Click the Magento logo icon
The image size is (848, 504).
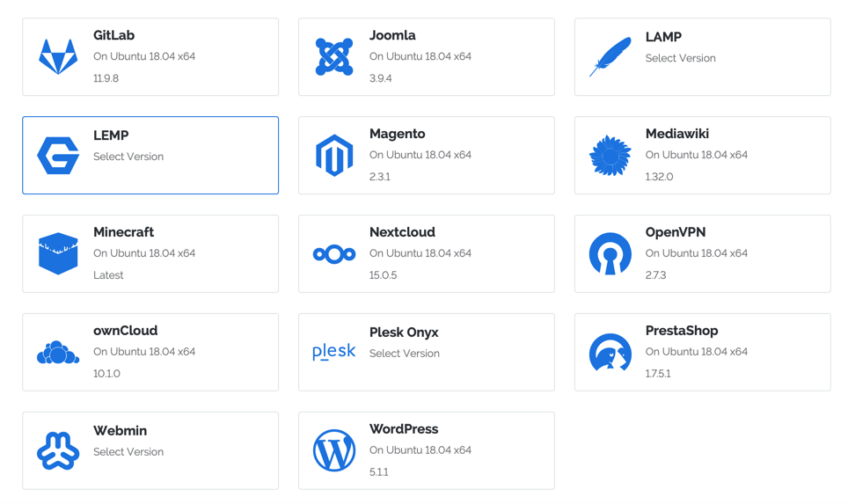(334, 155)
